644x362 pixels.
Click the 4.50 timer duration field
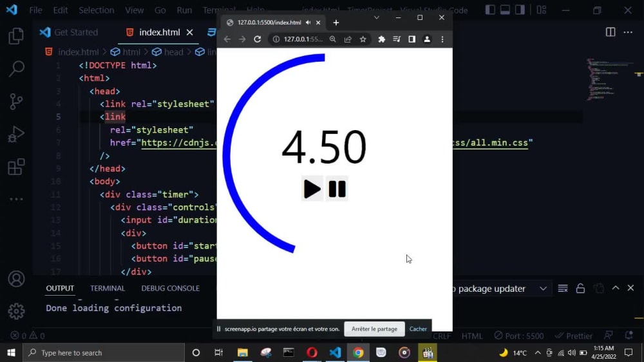click(324, 147)
